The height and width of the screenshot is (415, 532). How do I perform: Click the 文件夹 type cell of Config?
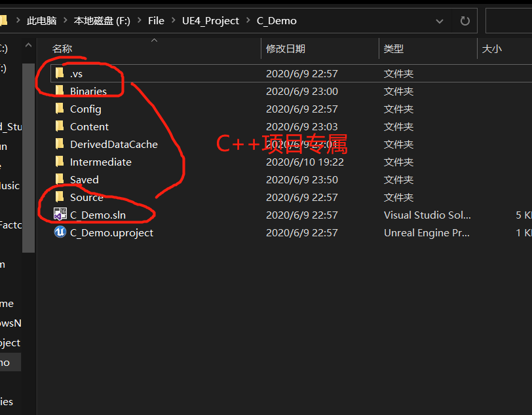pos(398,109)
